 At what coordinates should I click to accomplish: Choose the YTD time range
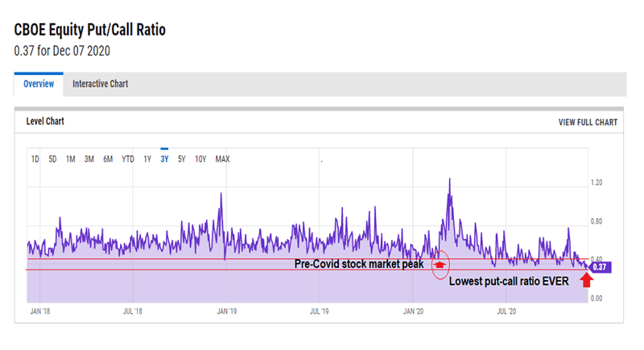128,159
